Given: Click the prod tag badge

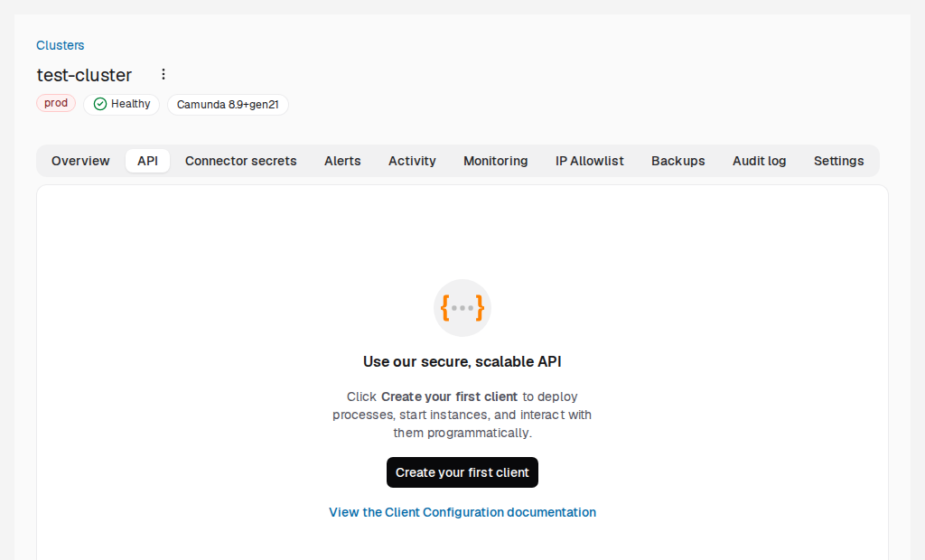Looking at the screenshot, I should coord(56,103).
